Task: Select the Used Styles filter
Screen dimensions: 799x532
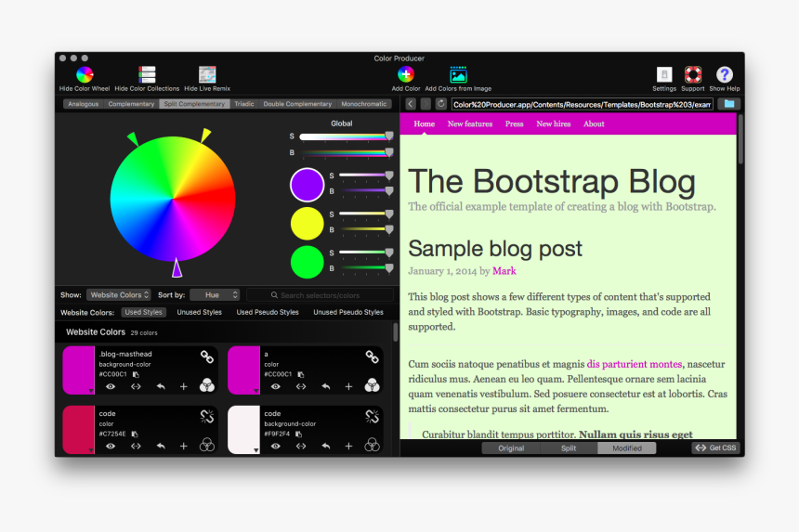Action: click(143, 312)
